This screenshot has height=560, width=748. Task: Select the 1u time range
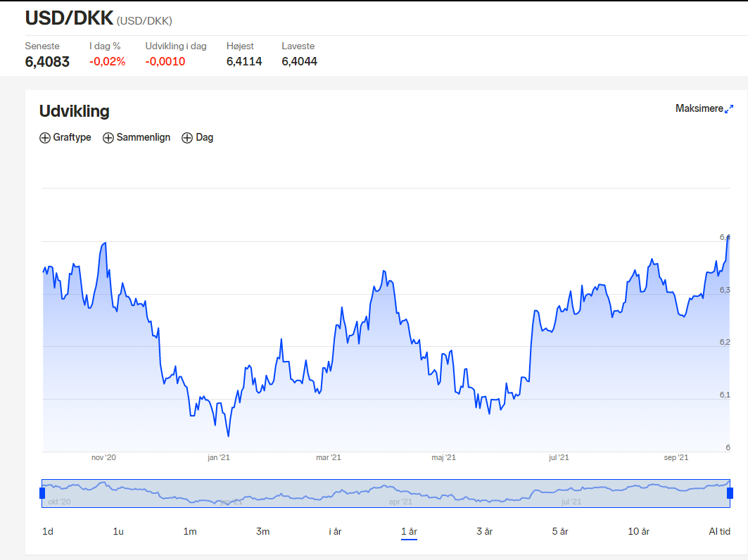click(x=118, y=531)
